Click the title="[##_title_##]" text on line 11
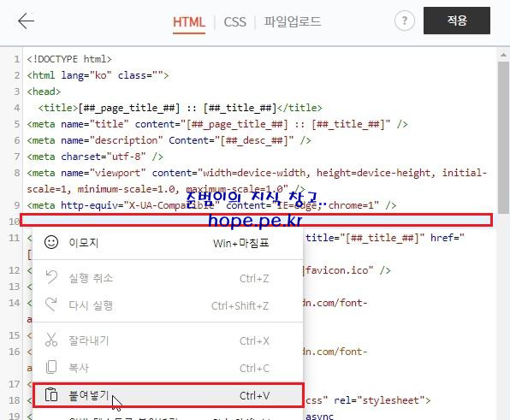 365,238
